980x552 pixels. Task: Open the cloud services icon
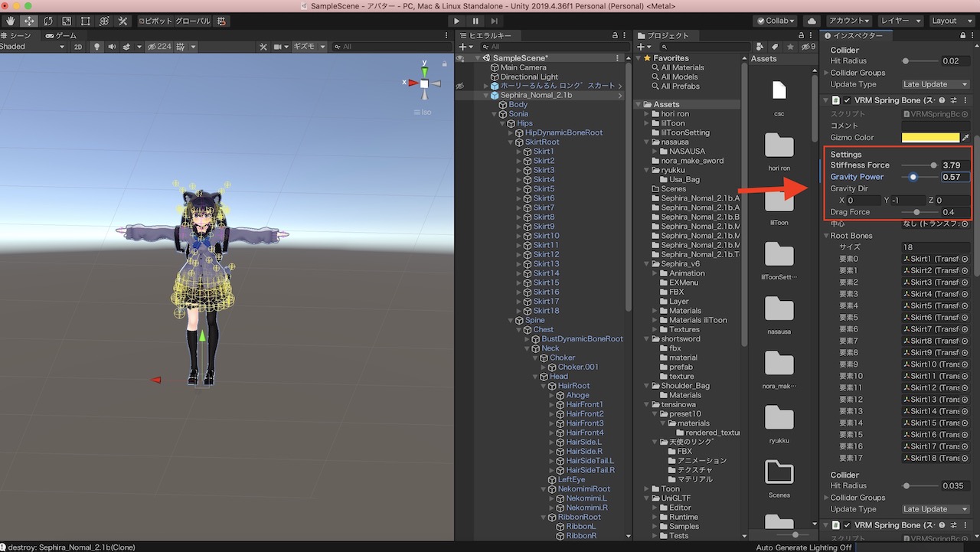point(812,21)
